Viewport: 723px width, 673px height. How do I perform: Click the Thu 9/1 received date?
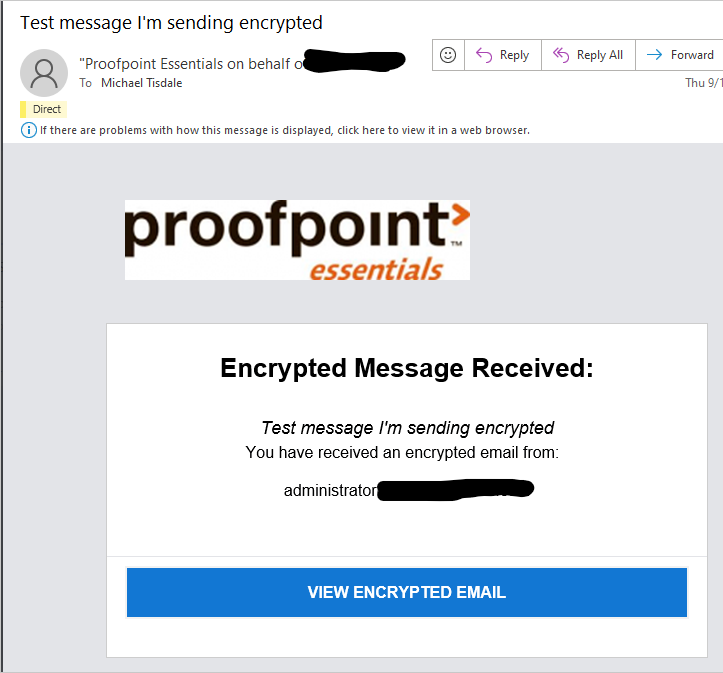(702, 83)
